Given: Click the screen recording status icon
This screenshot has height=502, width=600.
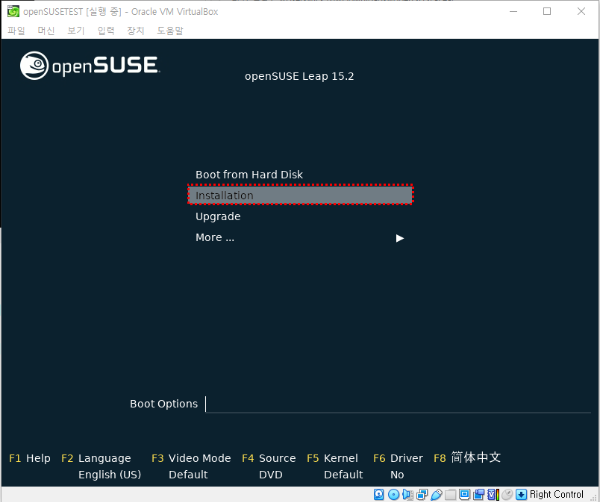Looking at the screenshot, I should [x=479, y=494].
